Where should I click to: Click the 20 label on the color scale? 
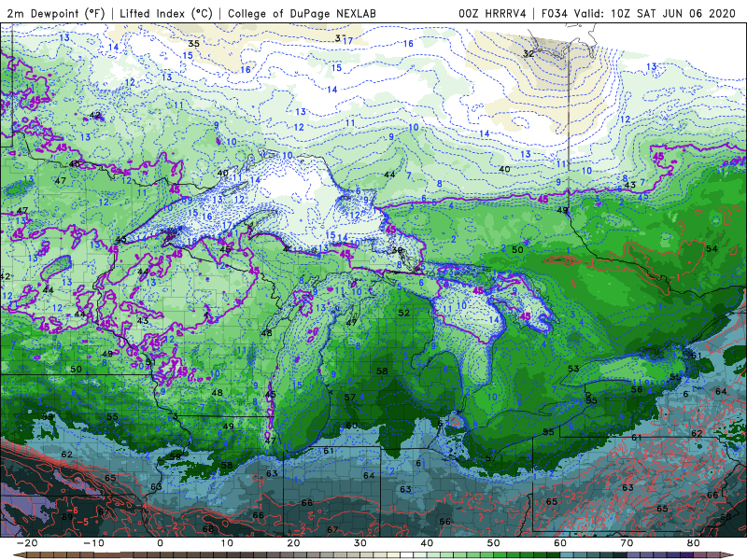pyautogui.click(x=293, y=543)
